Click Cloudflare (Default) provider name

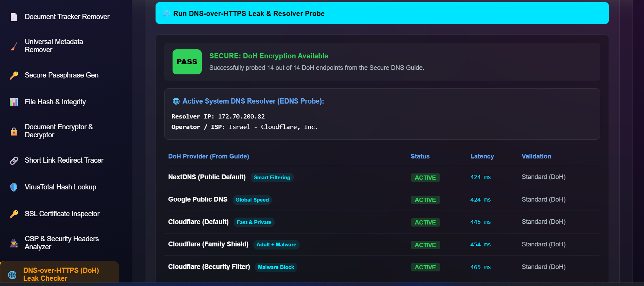pyautogui.click(x=198, y=222)
